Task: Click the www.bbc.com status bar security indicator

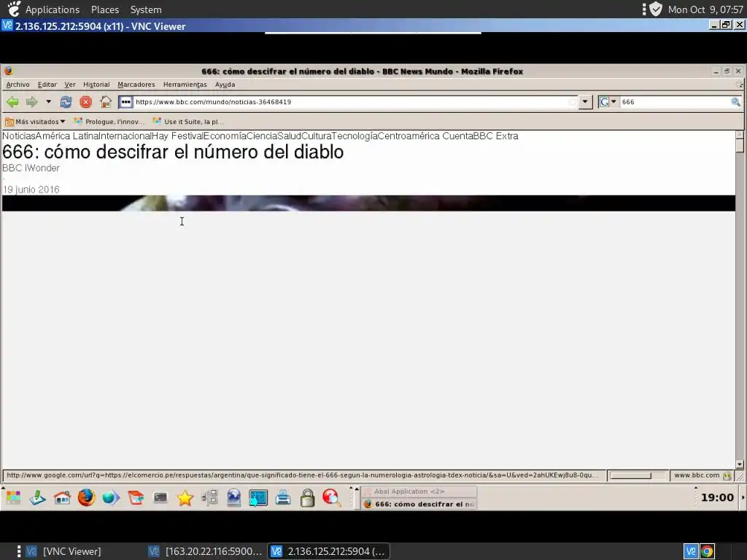Action: click(703, 475)
